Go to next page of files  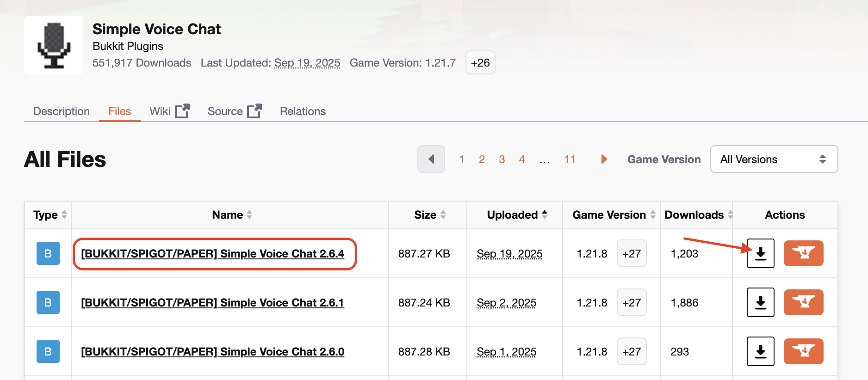pos(603,159)
